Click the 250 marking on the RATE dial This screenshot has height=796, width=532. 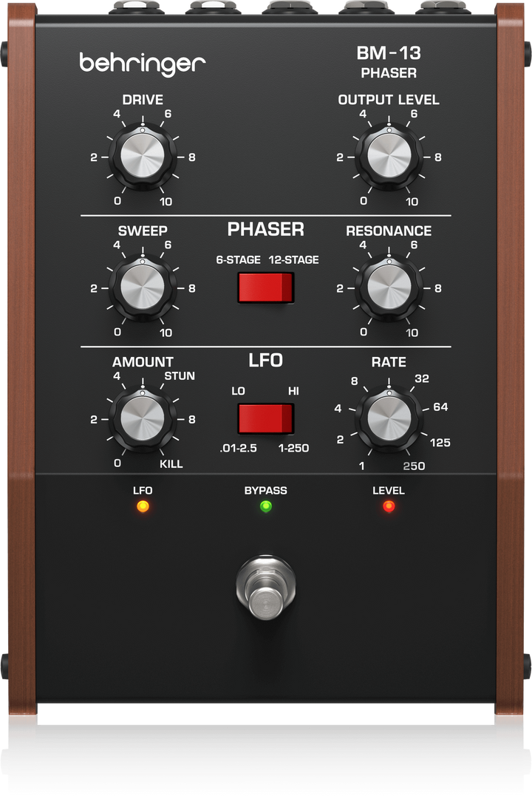[x=414, y=466]
